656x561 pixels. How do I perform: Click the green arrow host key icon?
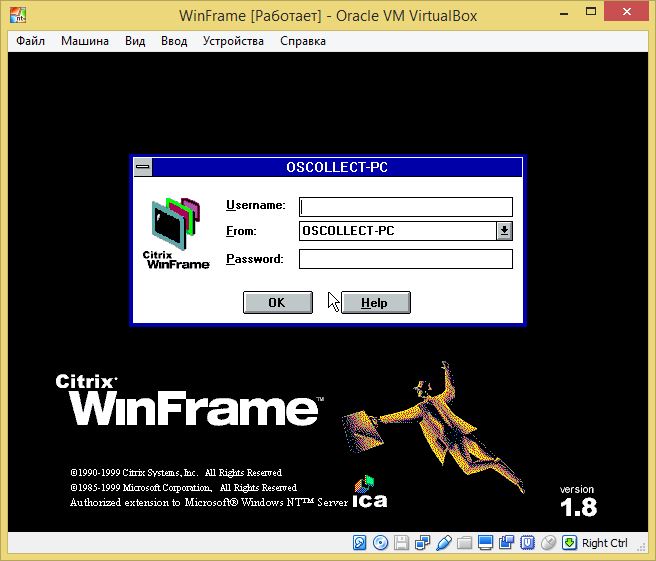point(569,543)
